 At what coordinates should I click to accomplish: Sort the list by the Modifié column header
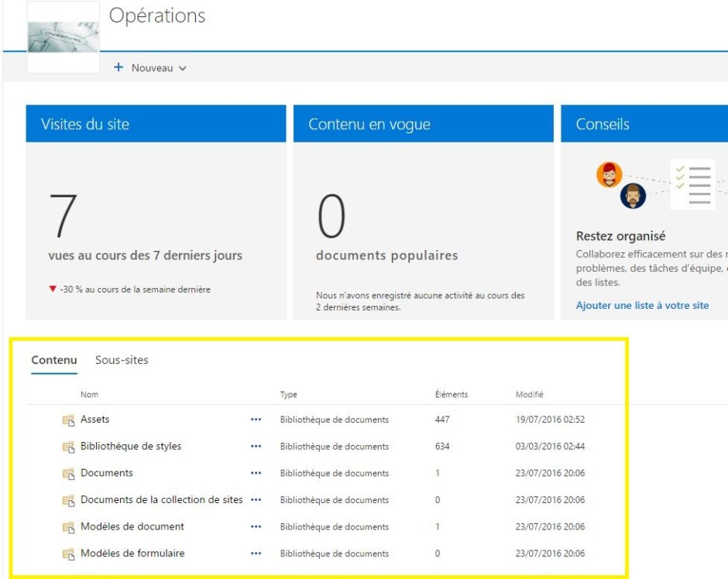pos(529,395)
